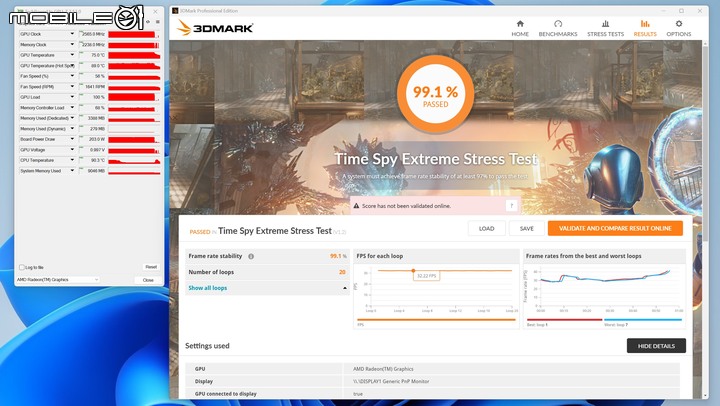Switch to the Results section

(x=645, y=28)
